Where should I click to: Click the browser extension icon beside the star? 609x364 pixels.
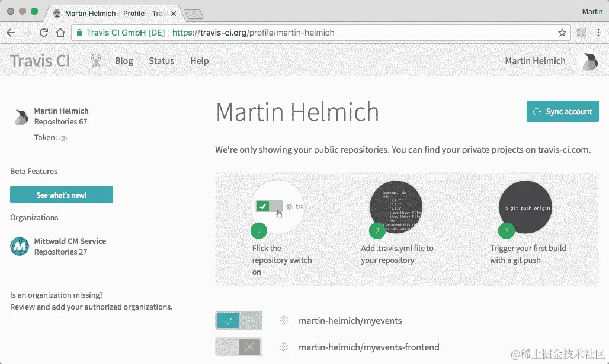[x=581, y=33]
